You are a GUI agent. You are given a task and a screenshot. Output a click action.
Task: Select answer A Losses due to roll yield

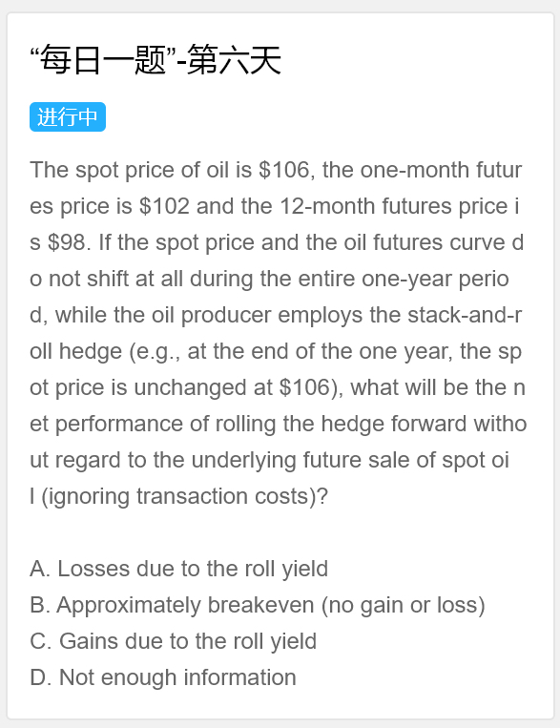[178, 569]
